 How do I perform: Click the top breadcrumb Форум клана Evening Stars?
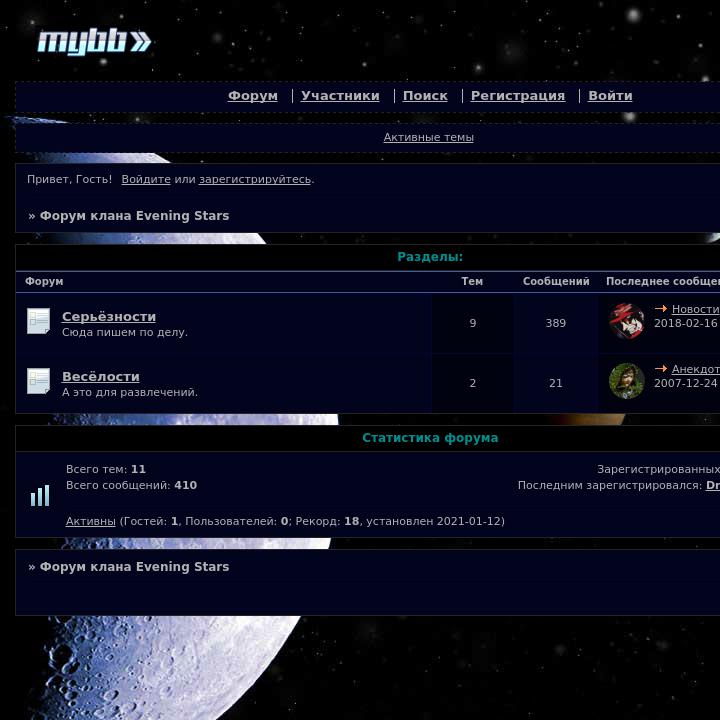pyautogui.click(x=134, y=216)
